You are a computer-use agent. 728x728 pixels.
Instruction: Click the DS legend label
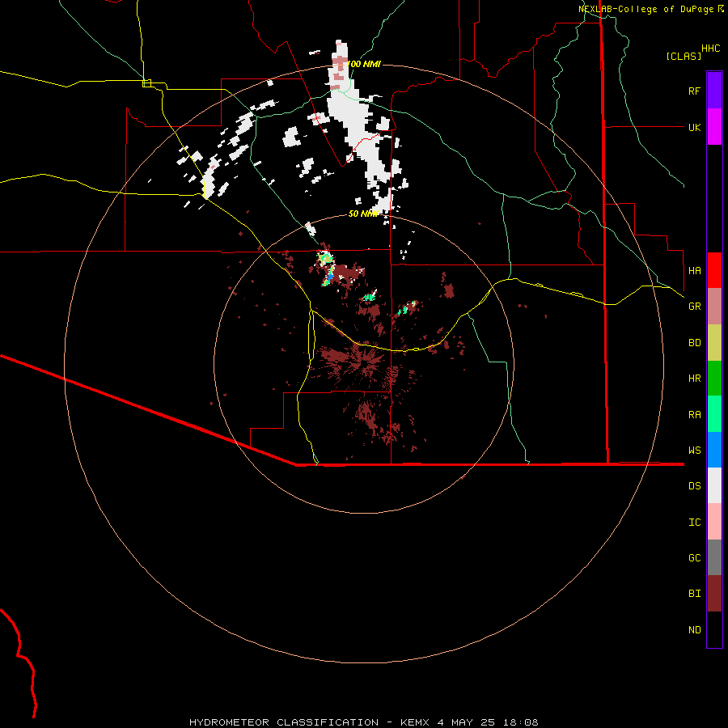(x=694, y=486)
